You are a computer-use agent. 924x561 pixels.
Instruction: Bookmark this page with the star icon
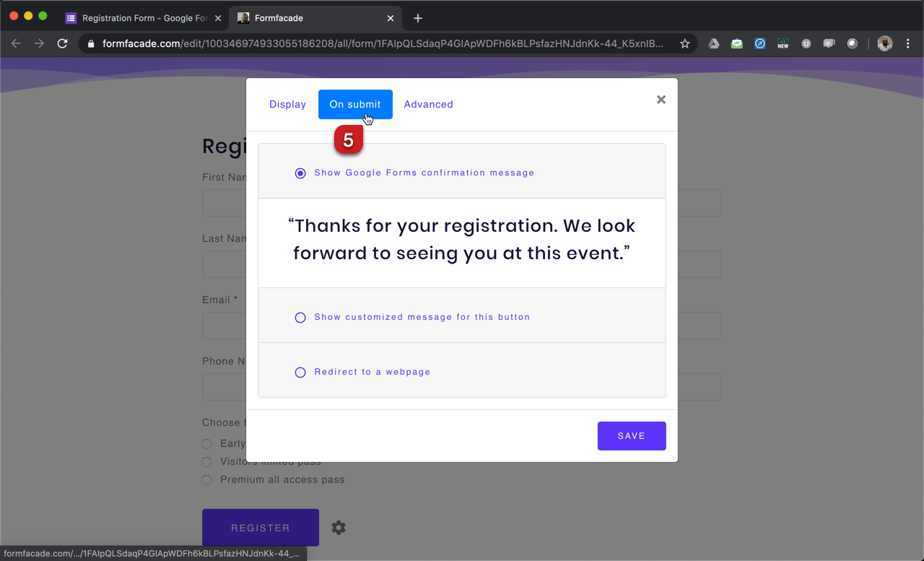coord(684,44)
